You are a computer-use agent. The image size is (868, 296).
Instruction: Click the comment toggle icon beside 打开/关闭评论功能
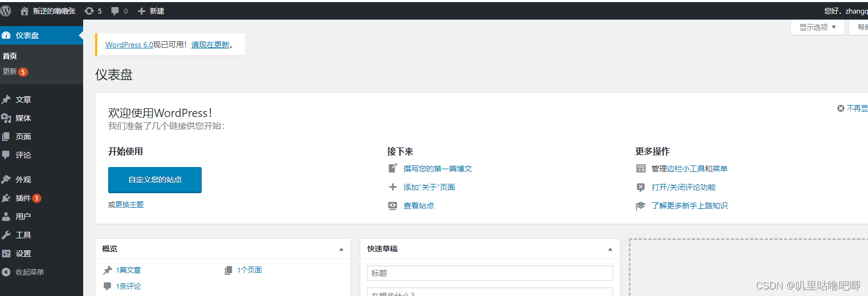[x=641, y=187]
